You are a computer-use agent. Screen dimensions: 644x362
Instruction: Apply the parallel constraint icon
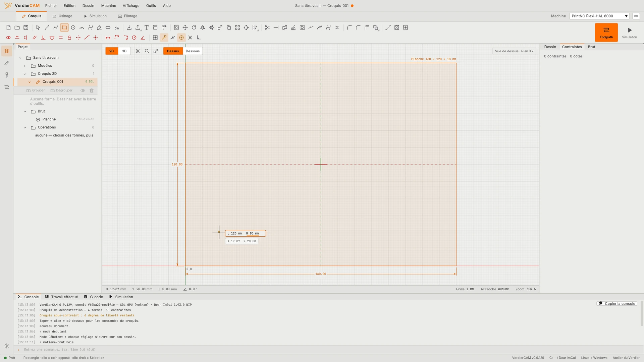tap(34, 38)
